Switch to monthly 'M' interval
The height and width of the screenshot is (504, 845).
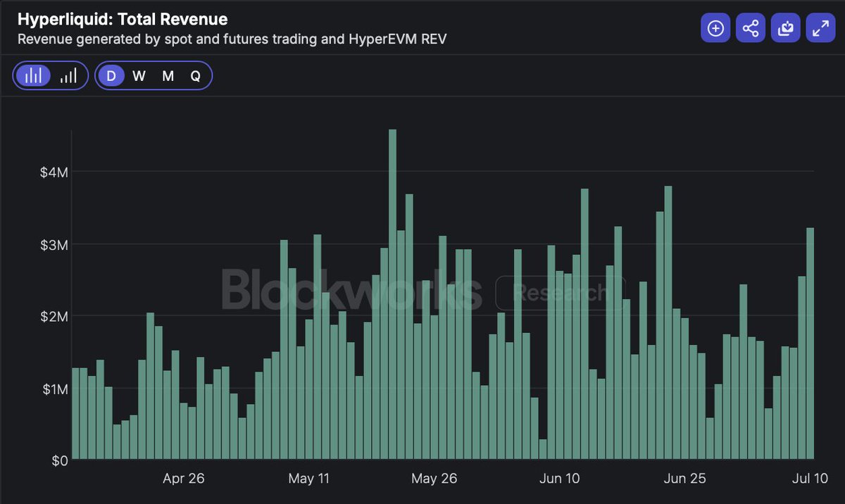coord(168,76)
